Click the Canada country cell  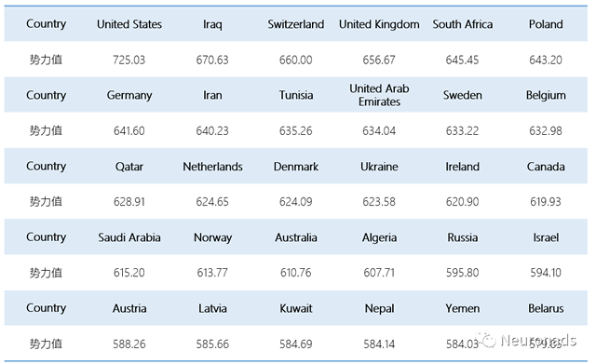click(546, 167)
